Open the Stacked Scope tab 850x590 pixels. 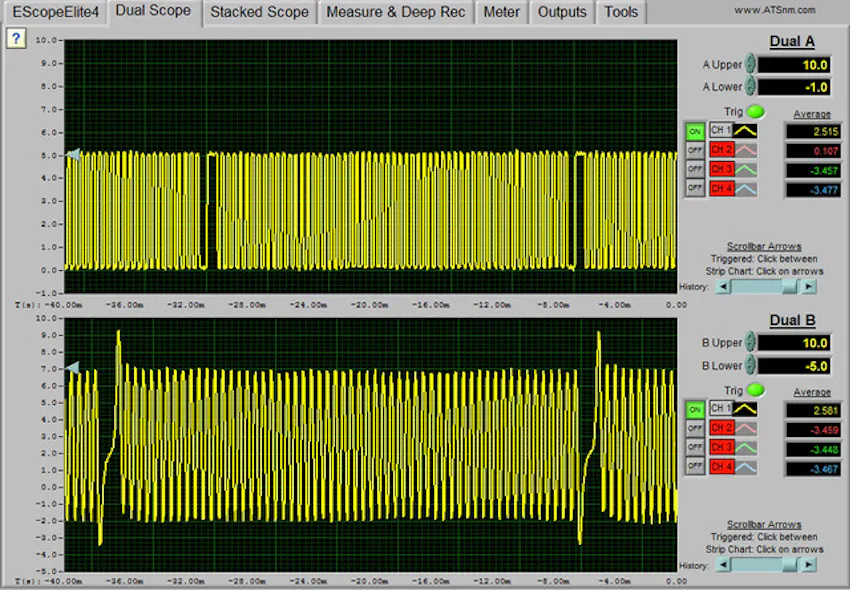click(259, 12)
